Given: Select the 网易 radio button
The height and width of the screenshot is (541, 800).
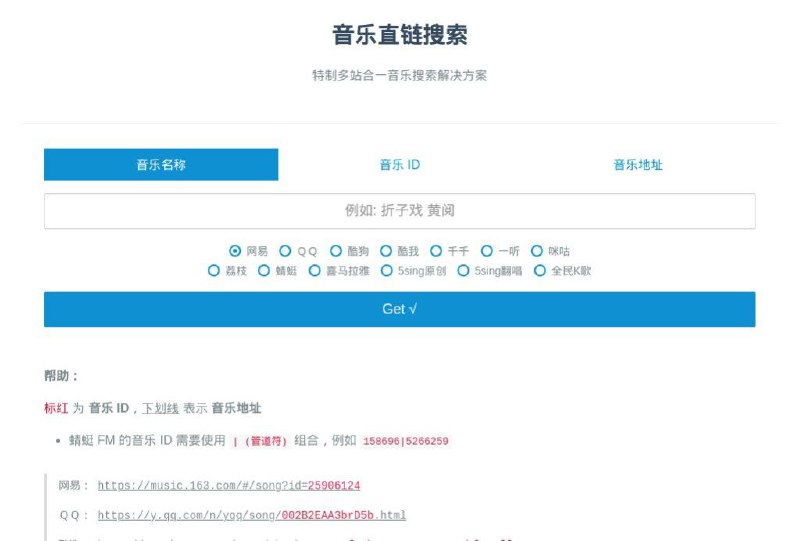Looking at the screenshot, I should pos(235,251).
